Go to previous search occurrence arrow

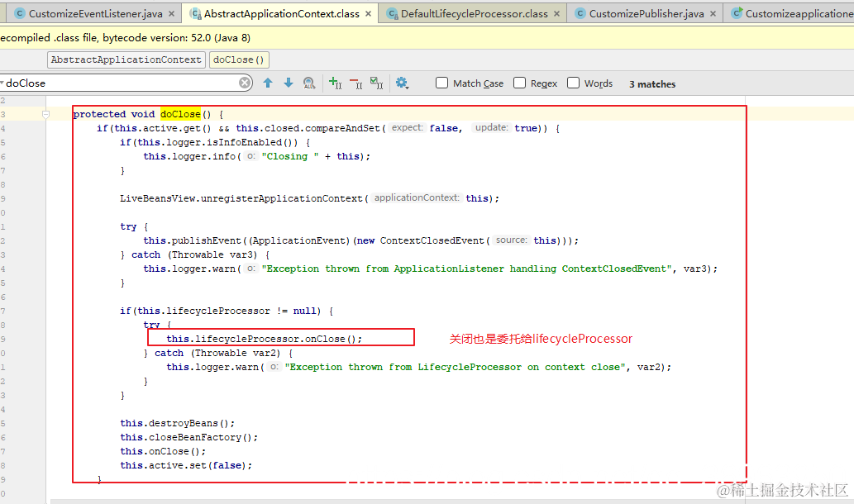click(x=267, y=83)
